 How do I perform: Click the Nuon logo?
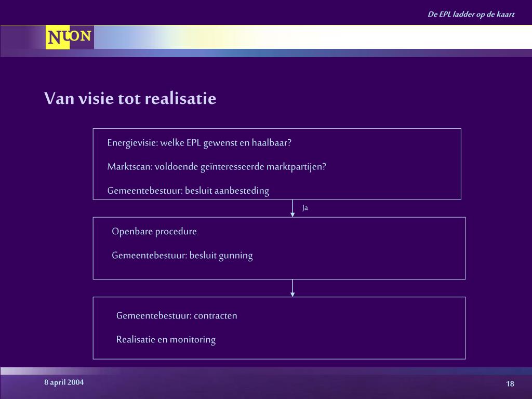click(70, 37)
